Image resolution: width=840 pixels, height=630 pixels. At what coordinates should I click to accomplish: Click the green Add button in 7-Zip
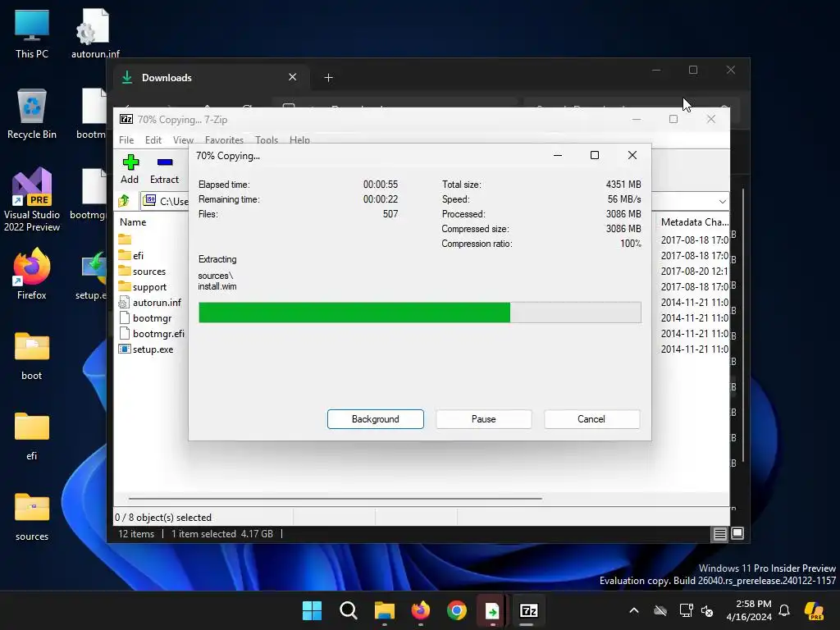pyautogui.click(x=130, y=169)
